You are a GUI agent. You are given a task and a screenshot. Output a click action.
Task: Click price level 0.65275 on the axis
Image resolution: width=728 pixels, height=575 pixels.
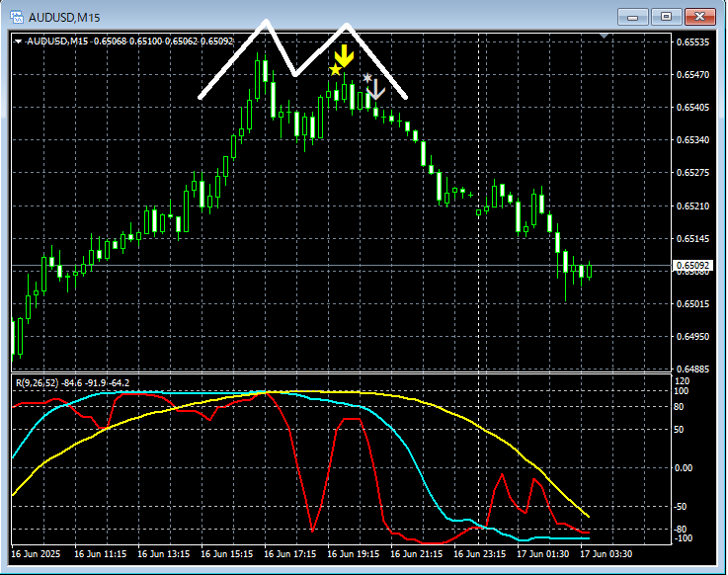click(x=692, y=172)
